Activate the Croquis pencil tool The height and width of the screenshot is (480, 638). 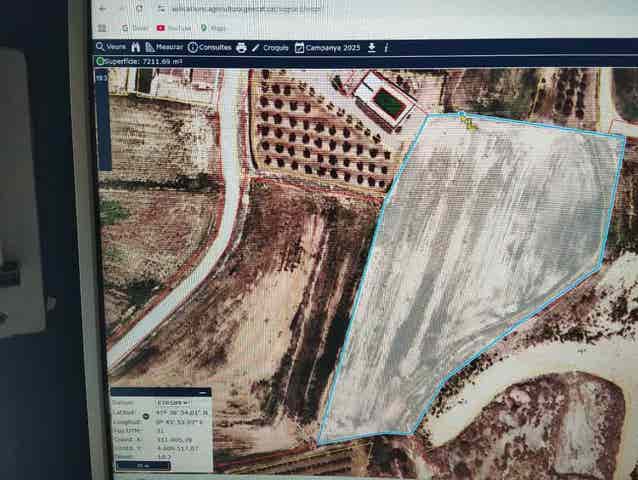point(270,47)
